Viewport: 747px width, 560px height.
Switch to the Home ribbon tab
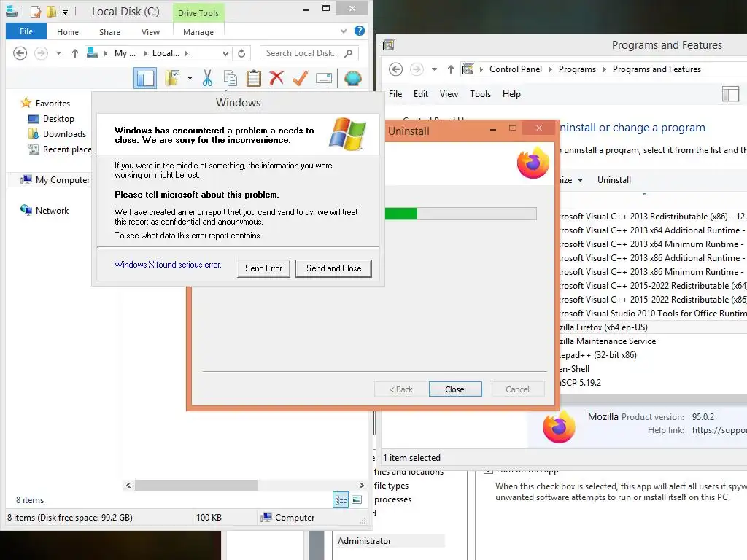[x=68, y=32]
